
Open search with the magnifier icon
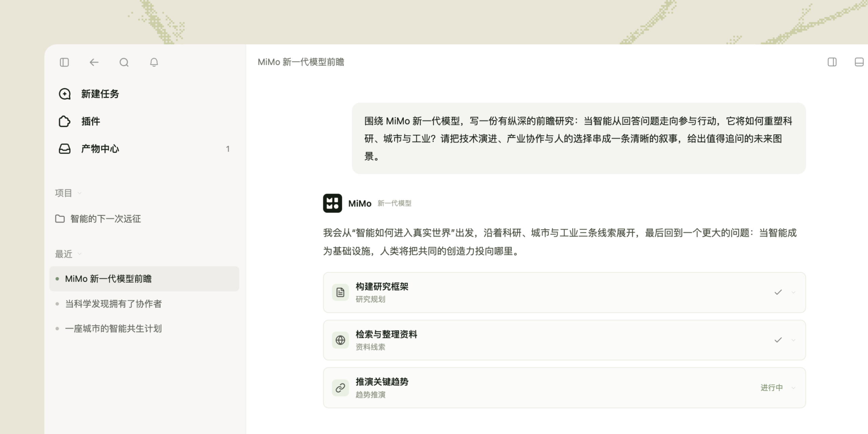[124, 62]
